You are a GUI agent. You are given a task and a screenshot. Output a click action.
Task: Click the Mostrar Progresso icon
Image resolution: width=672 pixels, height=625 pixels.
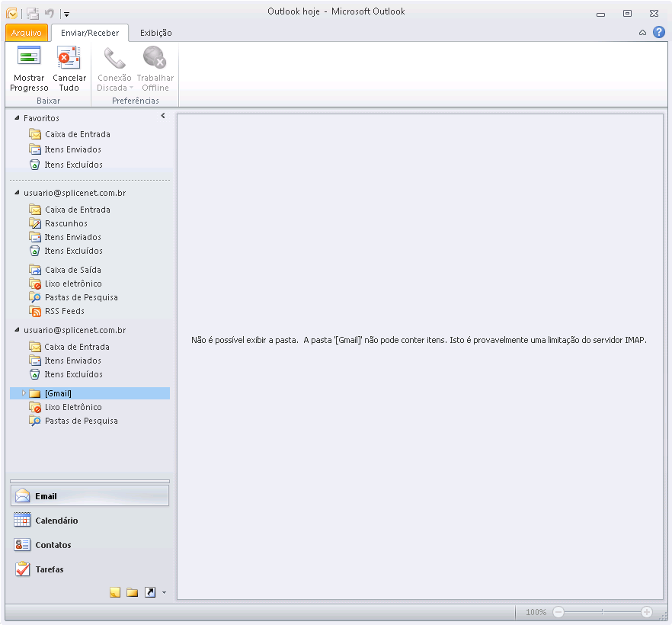(29, 56)
